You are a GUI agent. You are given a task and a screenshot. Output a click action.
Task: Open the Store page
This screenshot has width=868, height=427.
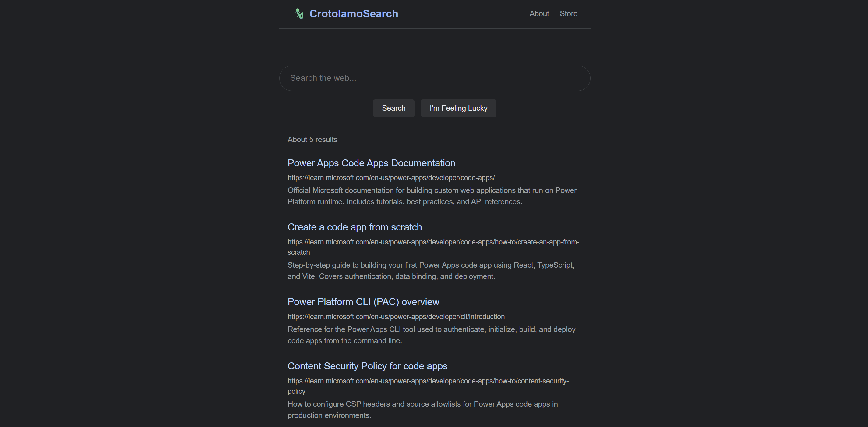point(568,14)
